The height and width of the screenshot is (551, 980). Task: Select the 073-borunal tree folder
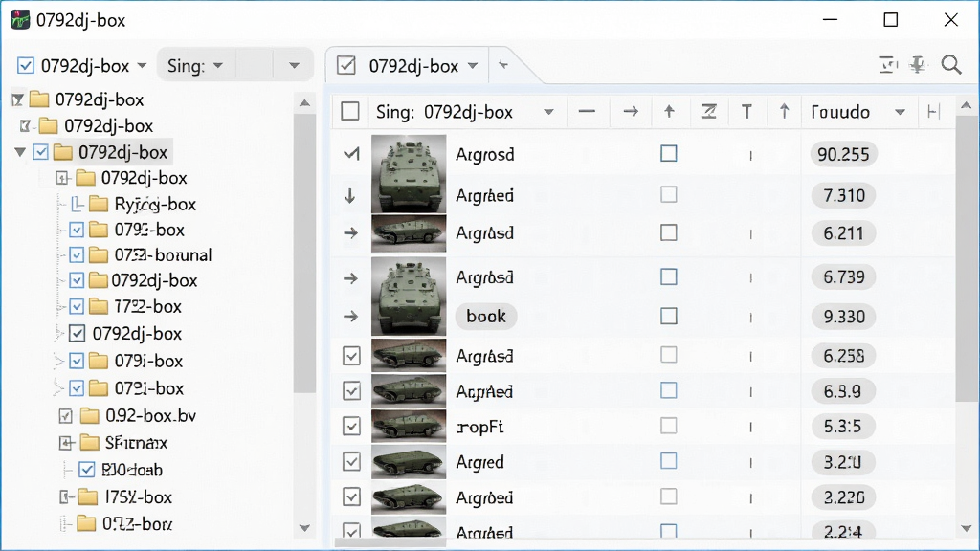(163, 254)
